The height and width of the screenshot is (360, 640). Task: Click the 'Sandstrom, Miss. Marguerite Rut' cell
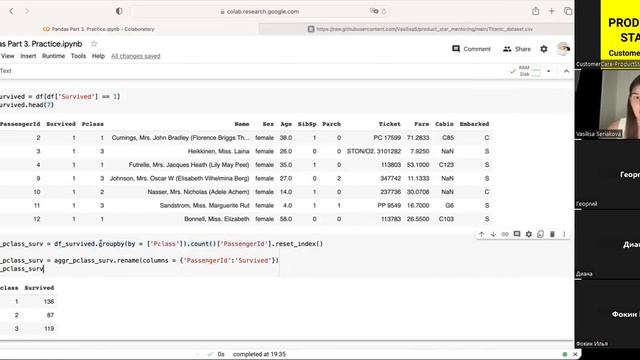[204, 206]
